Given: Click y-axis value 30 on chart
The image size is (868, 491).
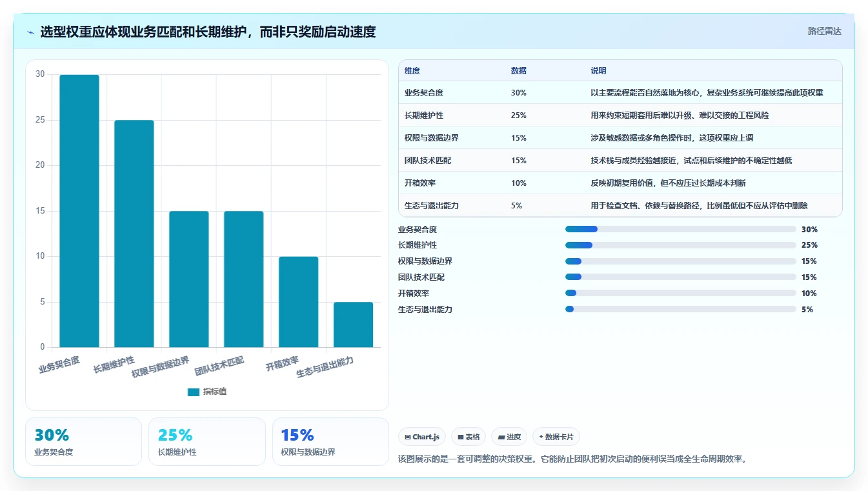Looking at the screenshot, I should (x=40, y=74).
